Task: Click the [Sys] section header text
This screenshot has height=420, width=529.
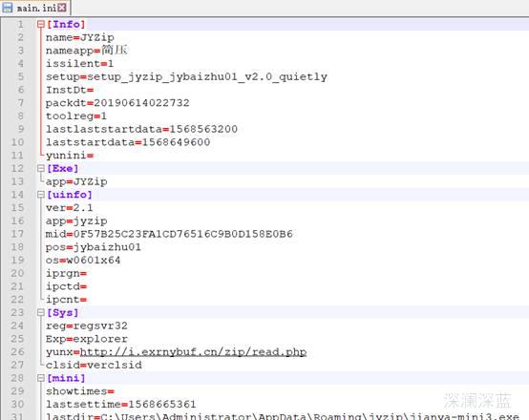Action: click(62, 312)
